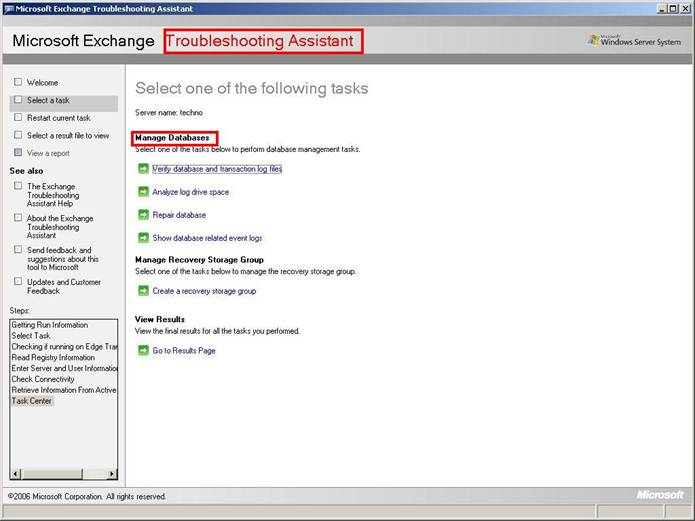Open the Analyze log drive space task
This screenshot has width=695, height=521.
[x=191, y=192]
